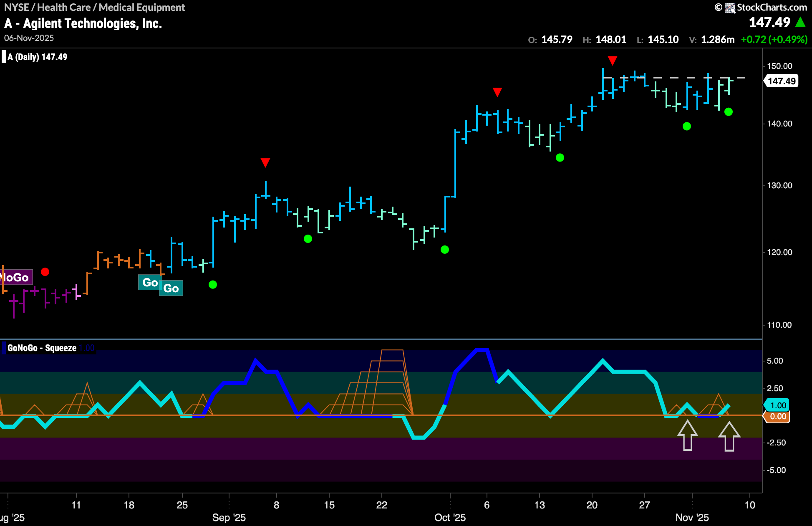Select the red NoGo triangle above the October peak

coord(613,61)
